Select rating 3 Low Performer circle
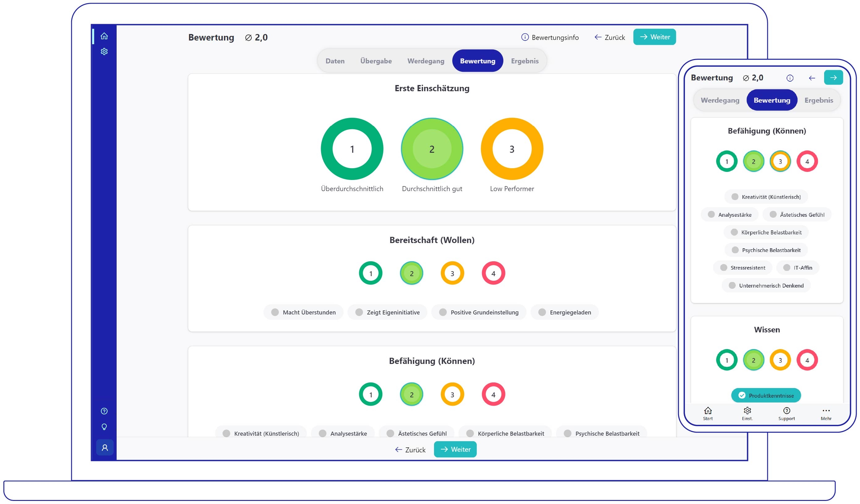Screen dimensions: 860x504 click(x=512, y=149)
